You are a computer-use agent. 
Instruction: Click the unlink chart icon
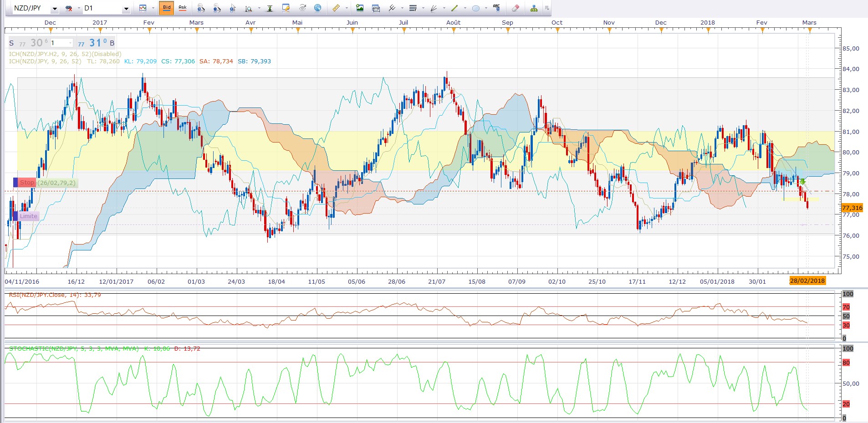coord(69,8)
